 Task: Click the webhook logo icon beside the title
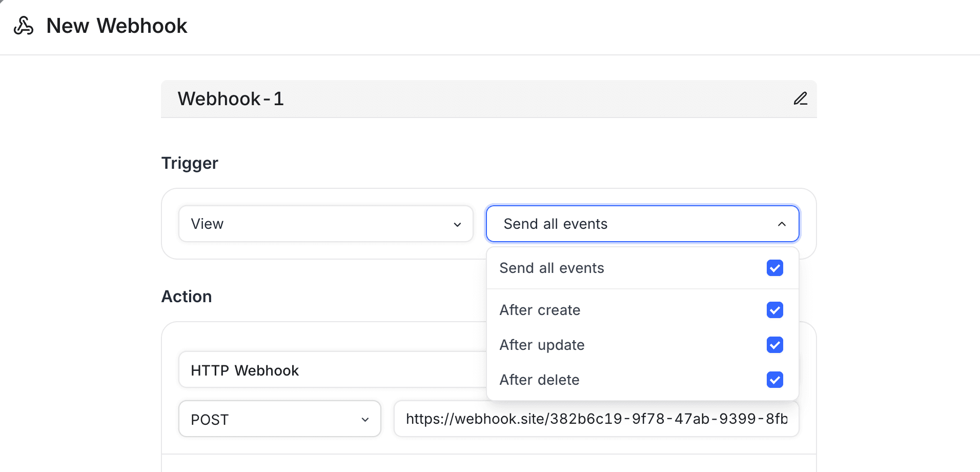coord(24,26)
